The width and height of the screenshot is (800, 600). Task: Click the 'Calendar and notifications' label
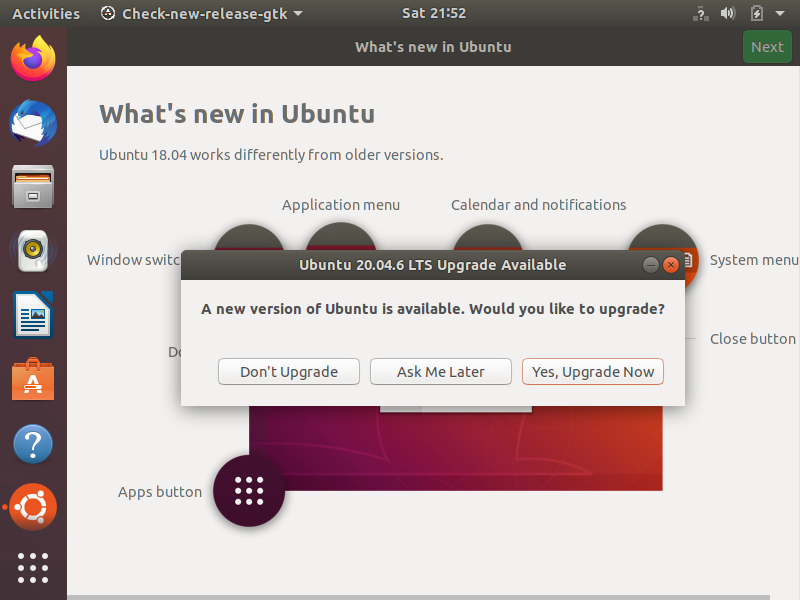pos(538,205)
